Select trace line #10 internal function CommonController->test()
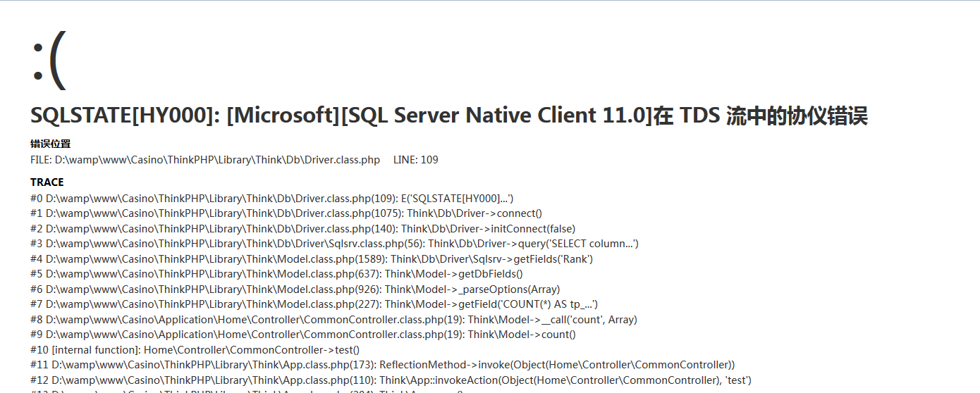 pos(195,350)
